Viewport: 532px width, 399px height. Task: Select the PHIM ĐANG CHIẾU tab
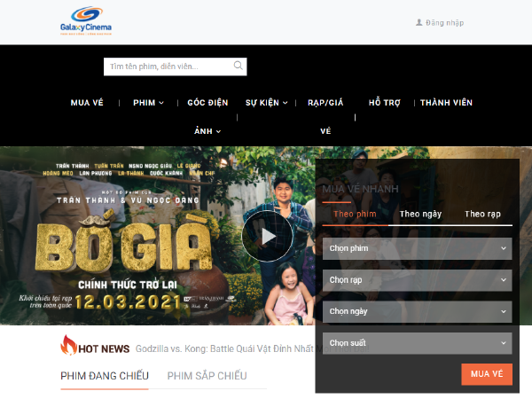pos(105,376)
